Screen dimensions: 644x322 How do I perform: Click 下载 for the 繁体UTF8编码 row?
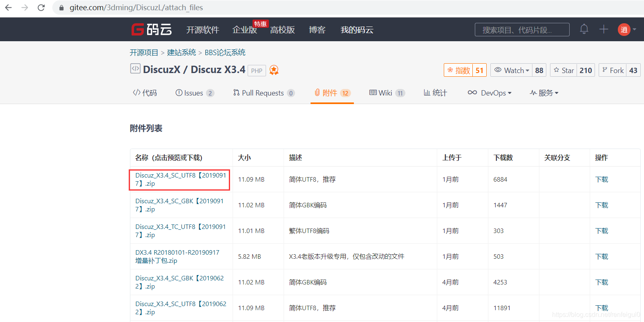coord(602,231)
